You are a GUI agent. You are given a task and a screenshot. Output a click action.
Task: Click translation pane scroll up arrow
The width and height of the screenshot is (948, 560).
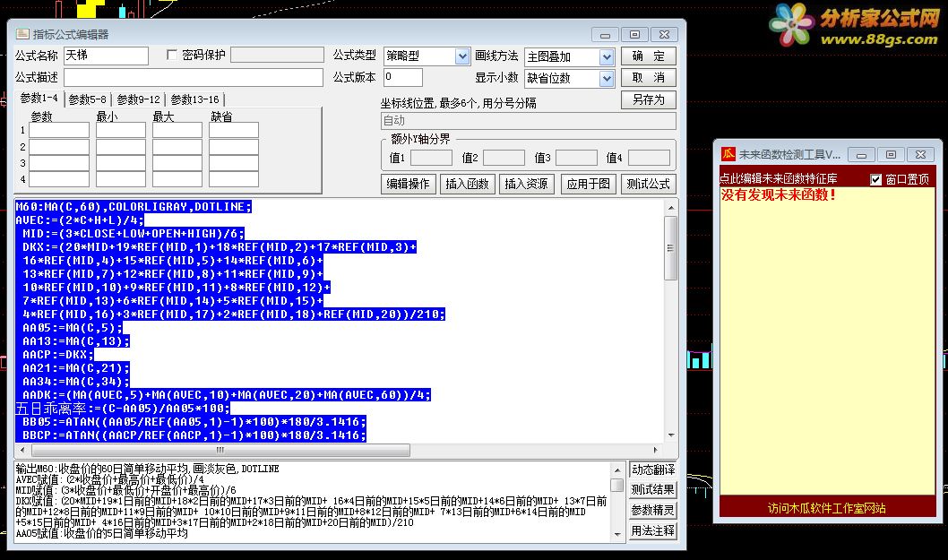pos(616,470)
